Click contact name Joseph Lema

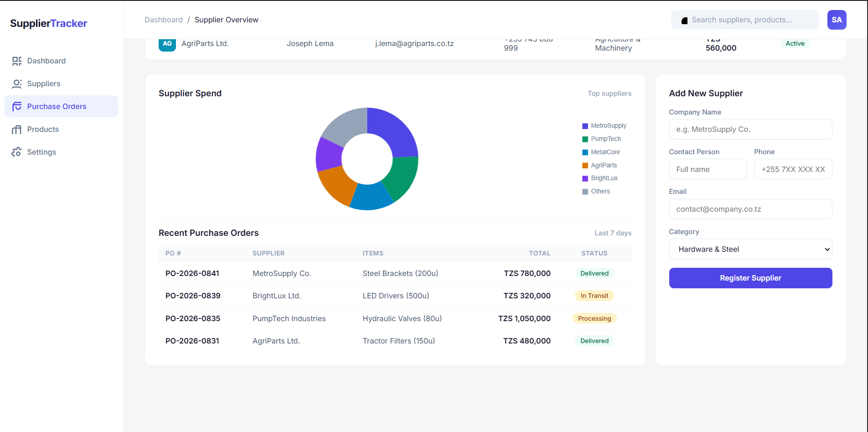click(310, 44)
